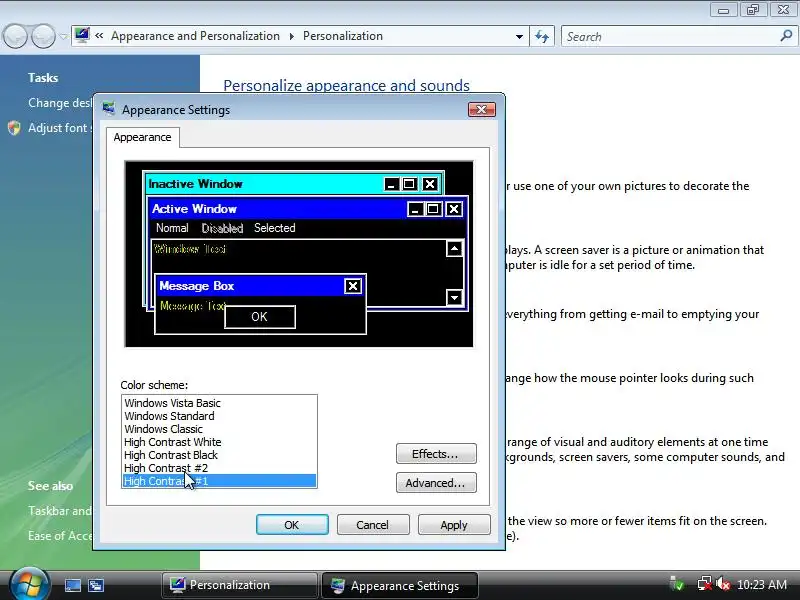
Task: Open Change desktop icons task link
Action: (x=60, y=103)
